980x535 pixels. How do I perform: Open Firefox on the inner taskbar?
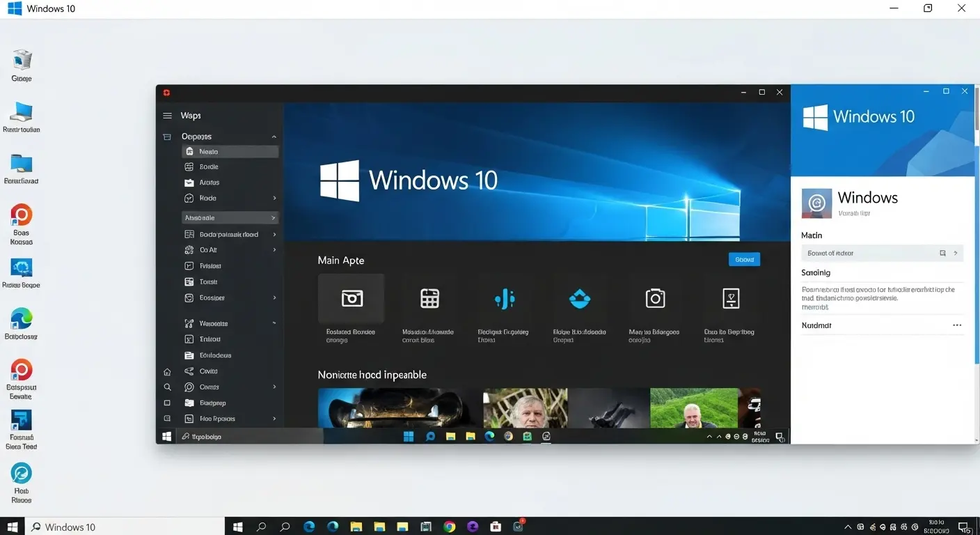click(508, 437)
